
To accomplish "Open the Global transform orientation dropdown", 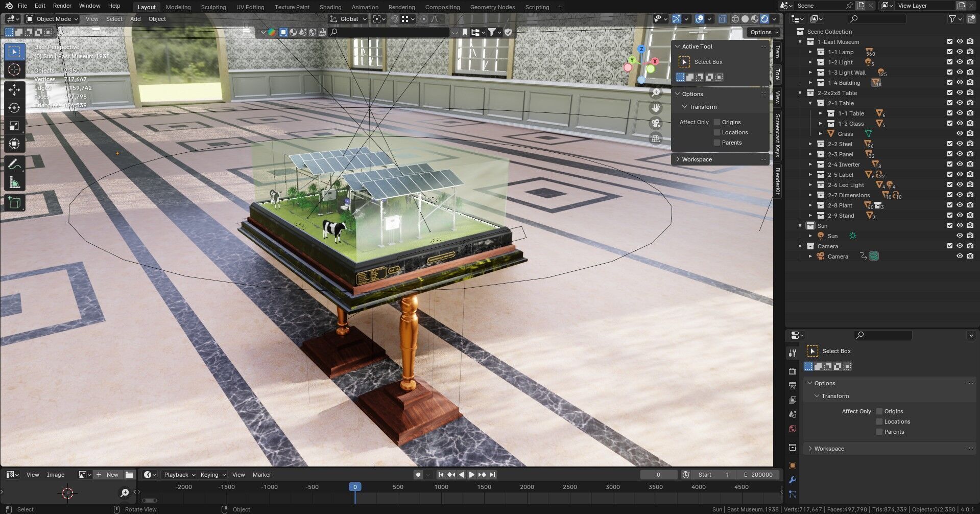I will coord(348,19).
